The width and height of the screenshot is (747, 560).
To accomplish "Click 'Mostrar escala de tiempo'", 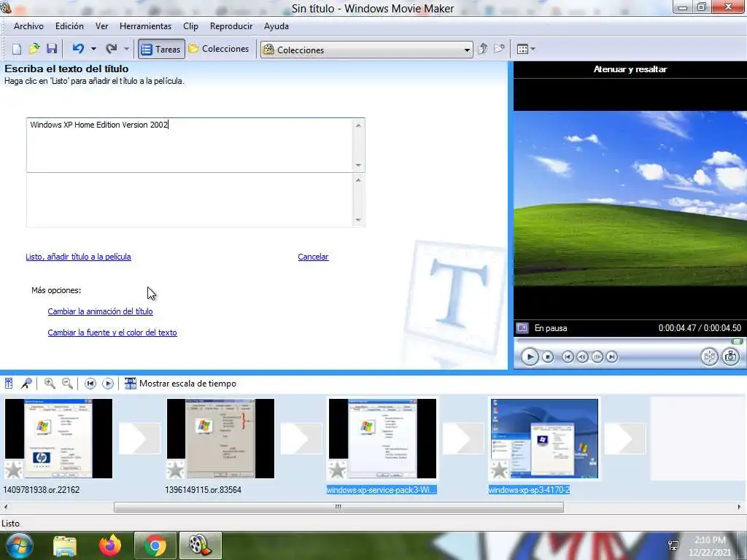I will click(180, 384).
